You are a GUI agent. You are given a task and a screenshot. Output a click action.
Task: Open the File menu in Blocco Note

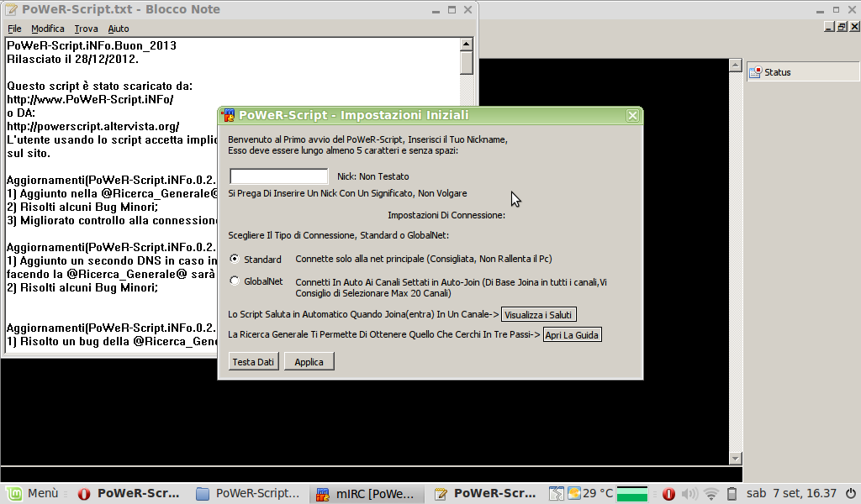click(14, 29)
